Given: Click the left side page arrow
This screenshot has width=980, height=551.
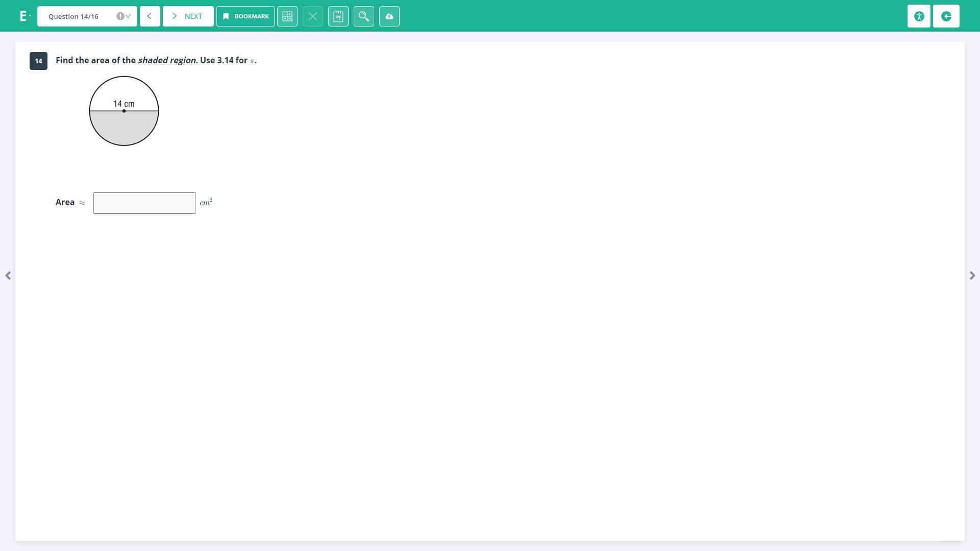Looking at the screenshot, I should [8, 275].
